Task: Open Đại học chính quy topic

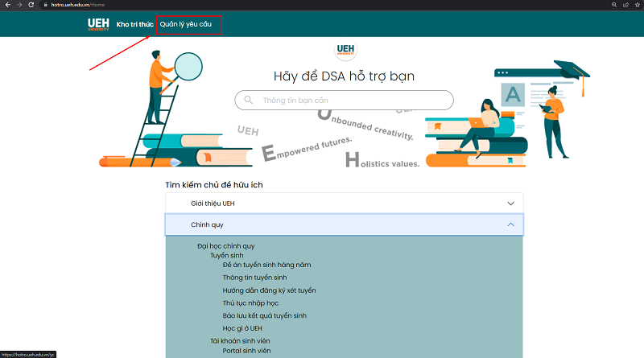Action: (226, 246)
